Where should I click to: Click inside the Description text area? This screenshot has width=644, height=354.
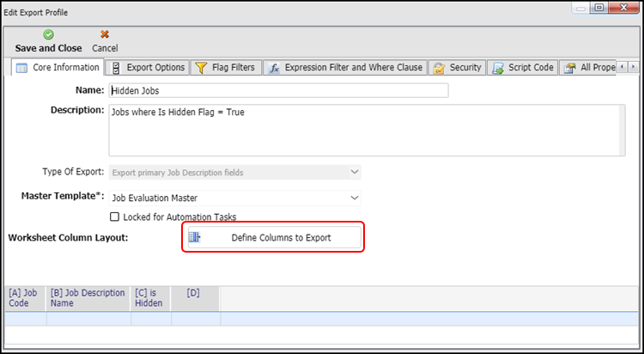pyautogui.click(x=367, y=131)
